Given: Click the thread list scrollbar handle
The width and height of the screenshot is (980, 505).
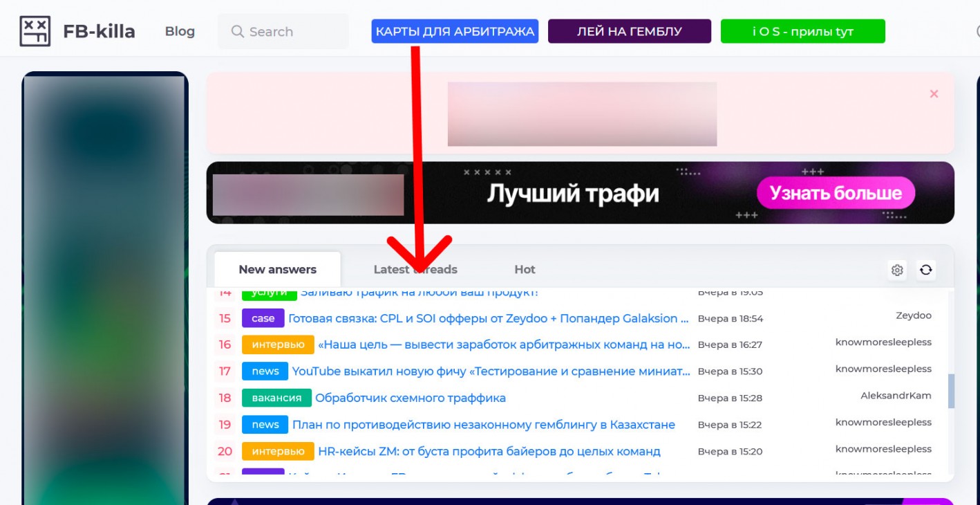Looking at the screenshot, I should point(951,391).
